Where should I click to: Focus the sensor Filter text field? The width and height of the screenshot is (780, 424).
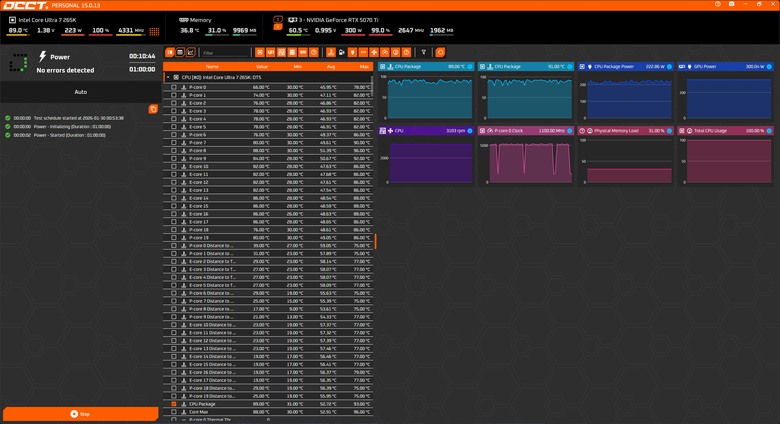tap(225, 52)
